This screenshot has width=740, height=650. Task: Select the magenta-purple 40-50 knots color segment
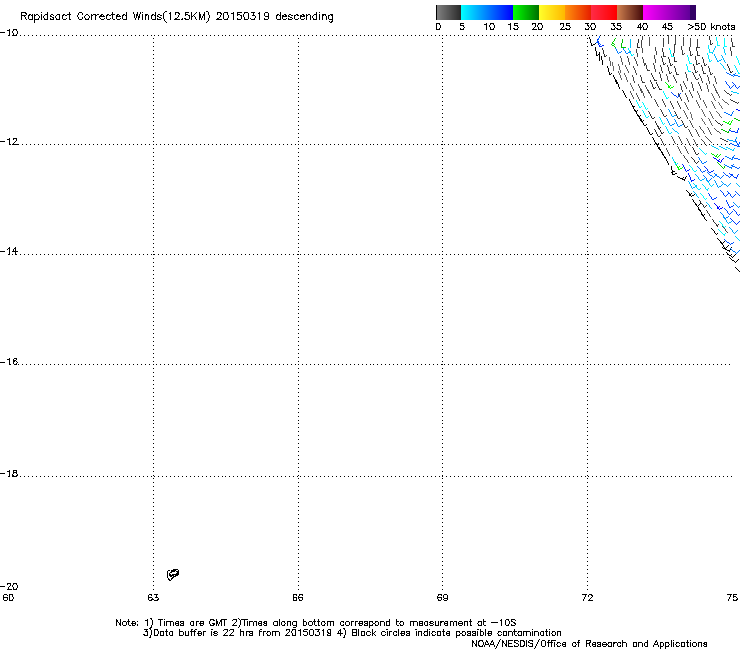tap(669, 12)
